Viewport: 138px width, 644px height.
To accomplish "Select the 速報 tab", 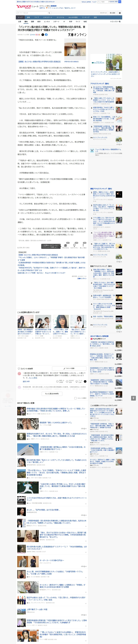I will coord(28,17).
